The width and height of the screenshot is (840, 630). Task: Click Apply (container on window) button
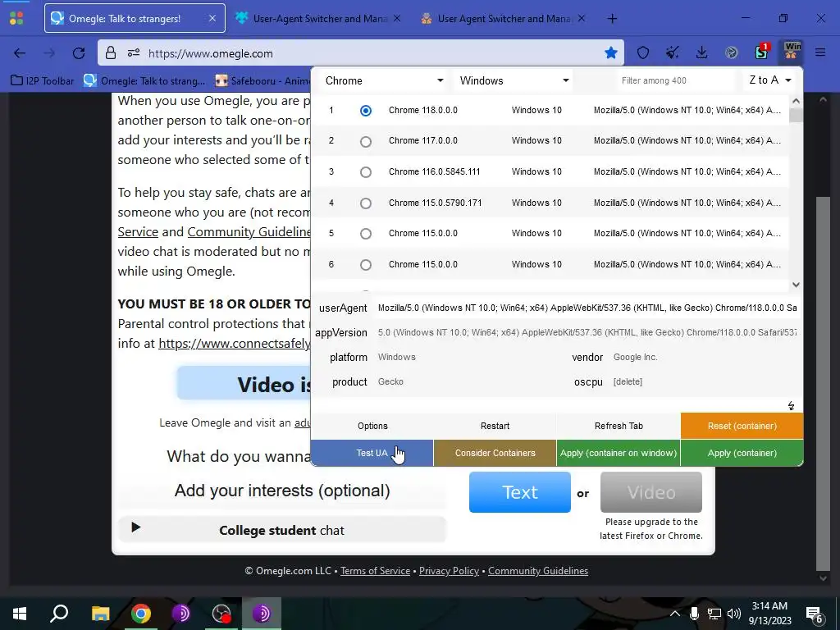(x=619, y=453)
